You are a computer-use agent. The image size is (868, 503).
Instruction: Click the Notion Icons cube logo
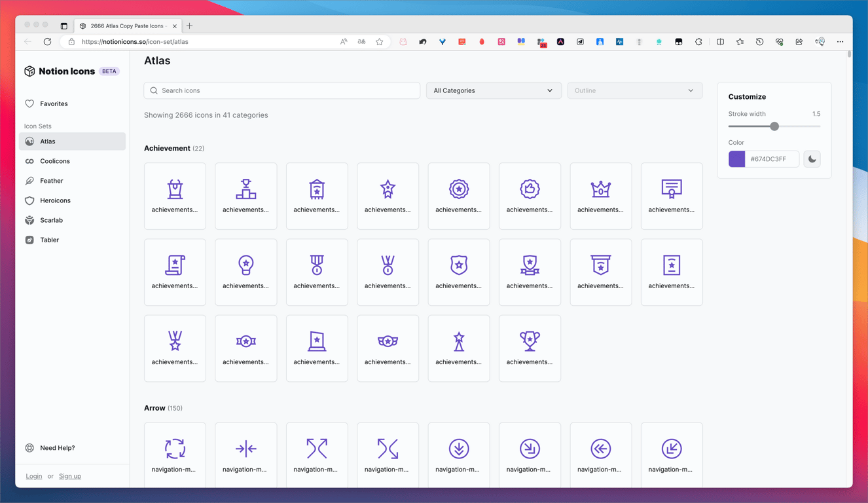[29, 71]
